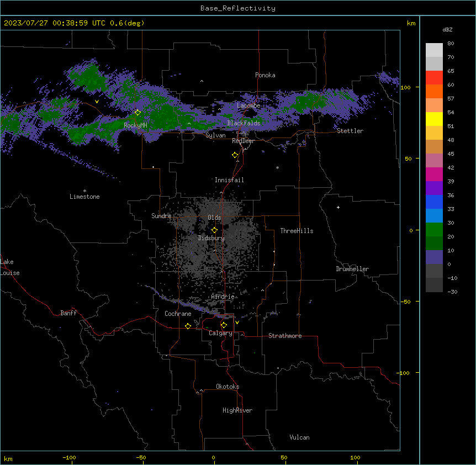Click the HighRiver city label
Image resolution: width=476 pixels, height=465 pixels.
pyautogui.click(x=237, y=410)
